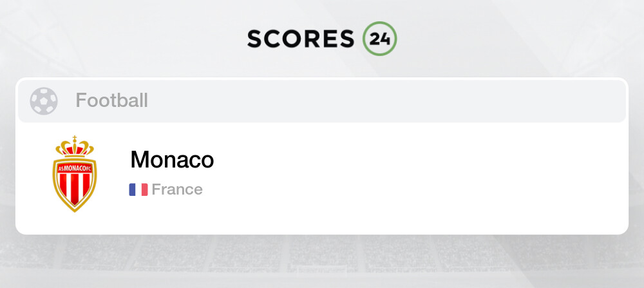Viewport: 644px width, 288px height.
Task: Click the gold cross above the crown
Action: point(75,139)
